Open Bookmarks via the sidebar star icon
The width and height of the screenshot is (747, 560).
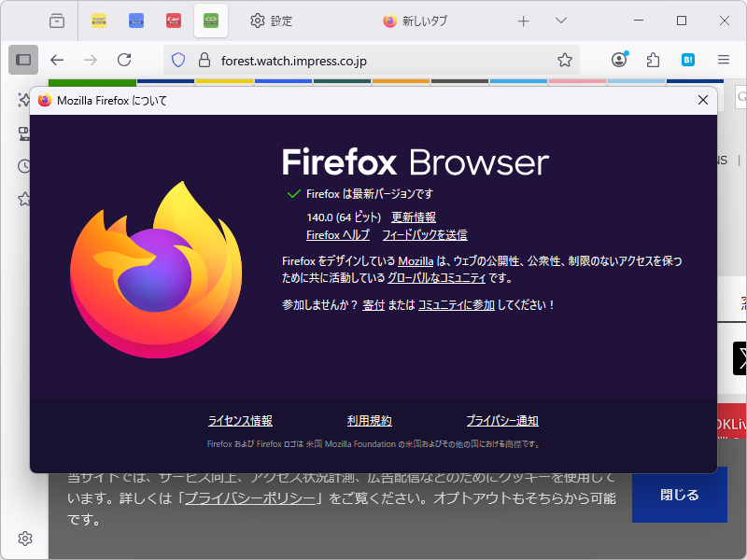click(23, 198)
